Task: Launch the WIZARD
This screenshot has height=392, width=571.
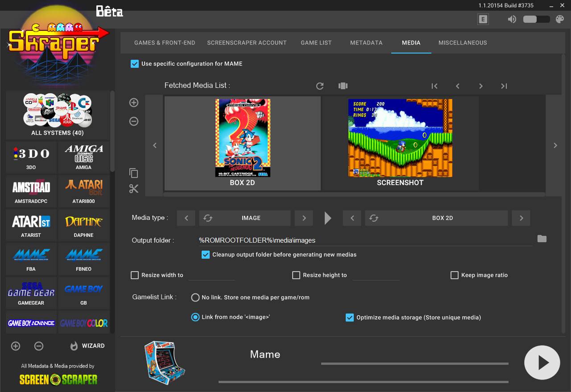Action: click(87, 346)
